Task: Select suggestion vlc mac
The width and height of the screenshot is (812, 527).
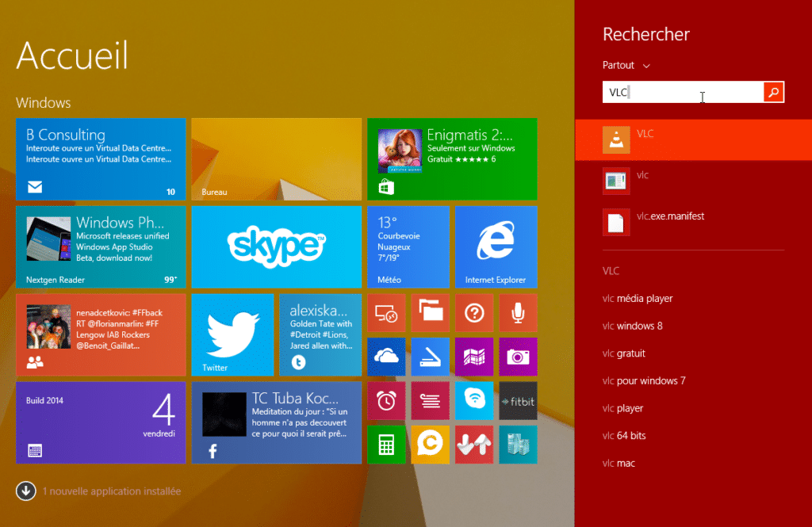Action: click(x=619, y=464)
